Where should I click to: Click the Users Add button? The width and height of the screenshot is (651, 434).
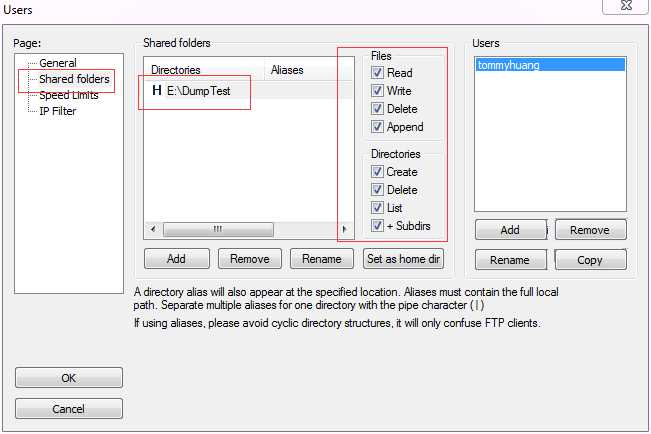tap(511, 230)
